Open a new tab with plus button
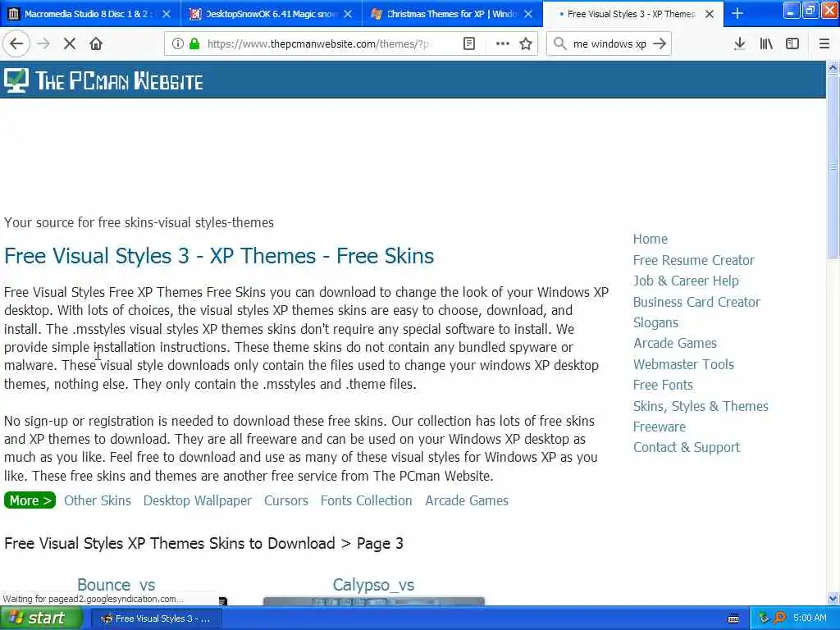Screen dimensions: 840x630 pyautogui.click(x=737, y=14)
